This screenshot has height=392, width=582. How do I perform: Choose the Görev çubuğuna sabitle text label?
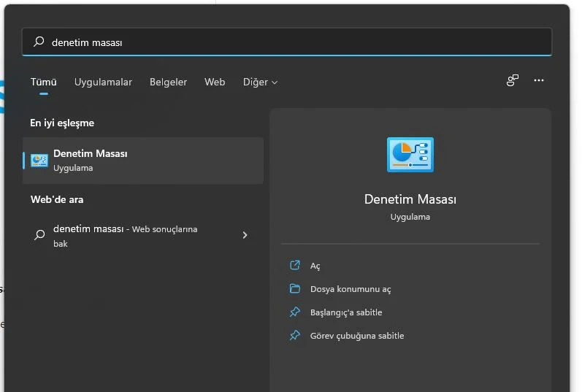click(x=356, y=336)
